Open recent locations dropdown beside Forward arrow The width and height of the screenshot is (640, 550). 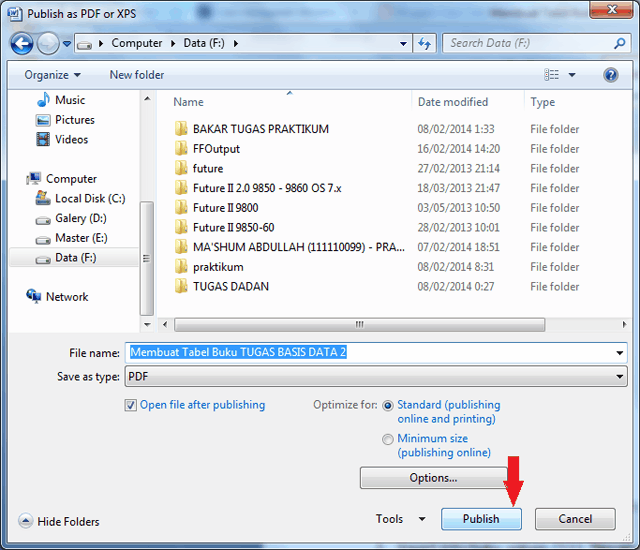pos(67,43)
